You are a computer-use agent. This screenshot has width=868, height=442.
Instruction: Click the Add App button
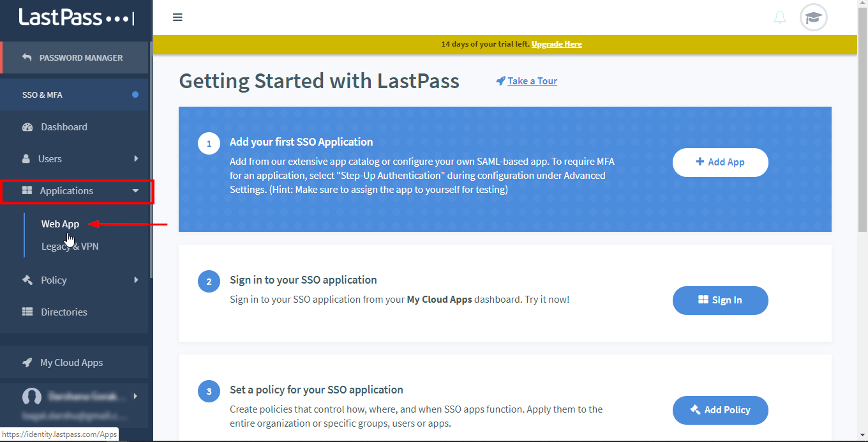720,162
